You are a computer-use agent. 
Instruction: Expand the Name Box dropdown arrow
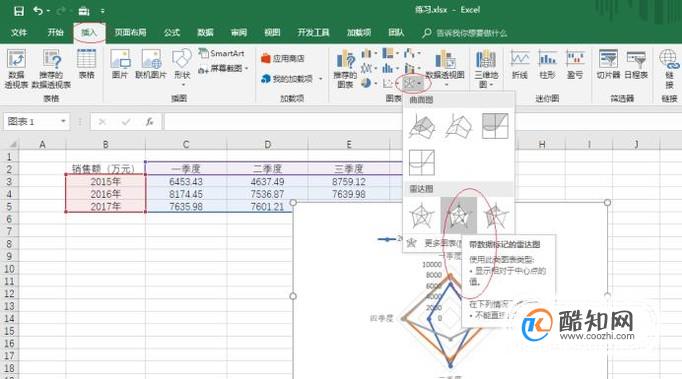point(64,121)
